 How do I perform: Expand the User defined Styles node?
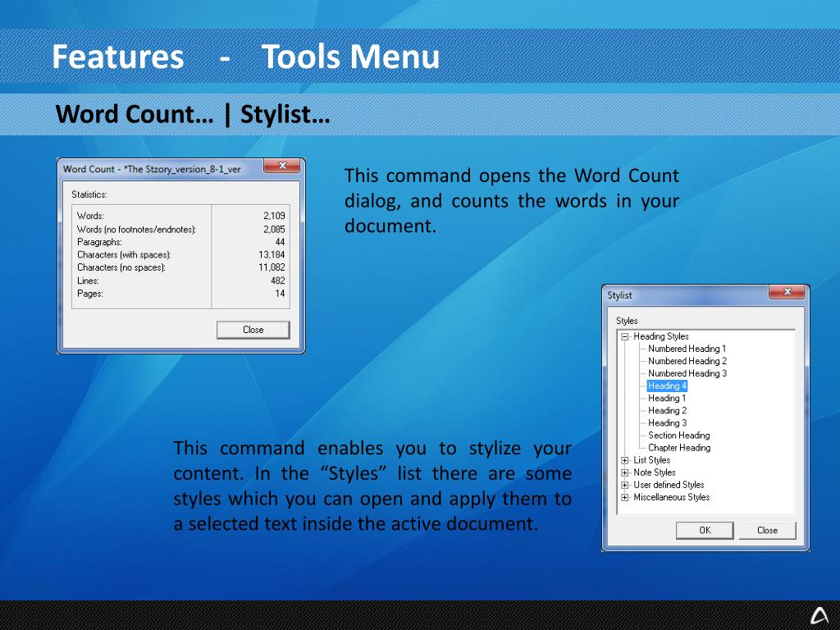pos(624,486)
